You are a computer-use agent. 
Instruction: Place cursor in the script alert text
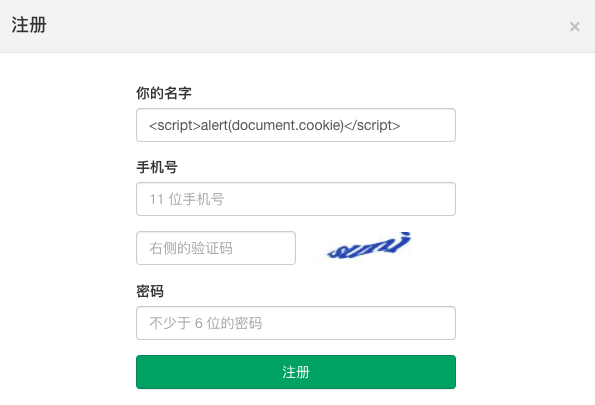274,125
